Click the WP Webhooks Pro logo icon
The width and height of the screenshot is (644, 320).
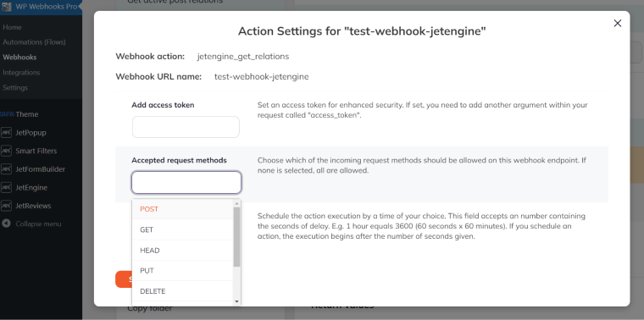(x=6, y=7)
